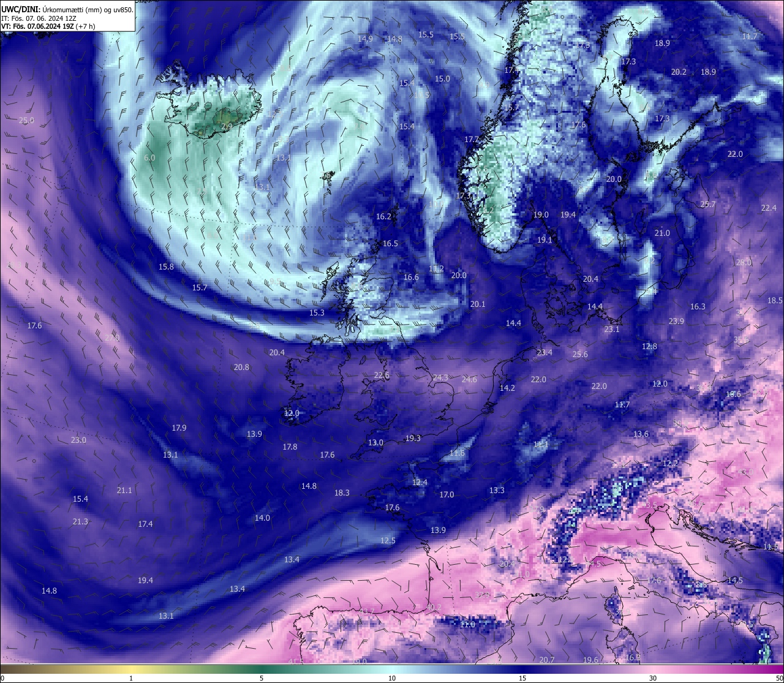
Task: Click the 13.6 value label
Action: click(641, 434)
